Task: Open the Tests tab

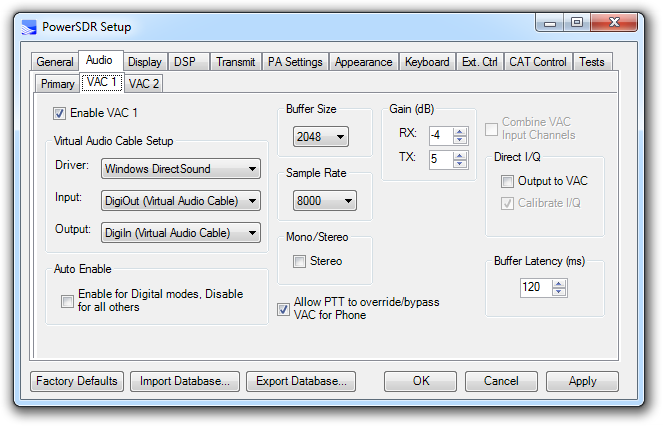Action: pyautogui.click(x=592, y=62)
